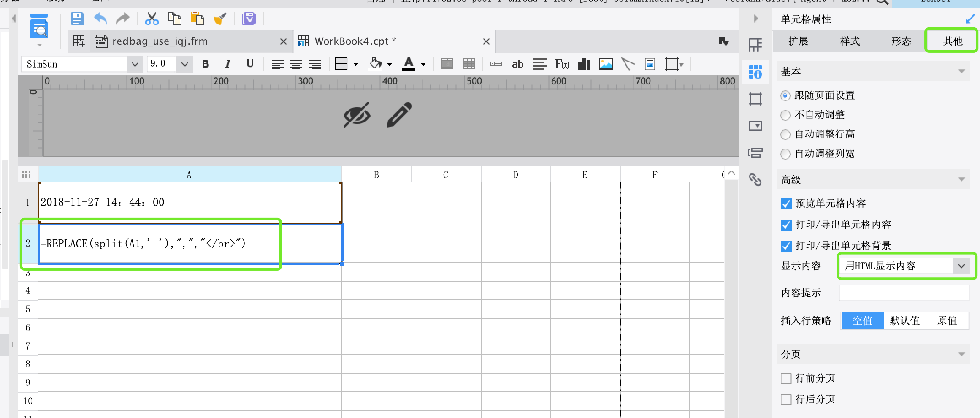The width and height of the screenshot is (980, 418).
Task: Select radio 不自动调整
Action: point(785,115)
